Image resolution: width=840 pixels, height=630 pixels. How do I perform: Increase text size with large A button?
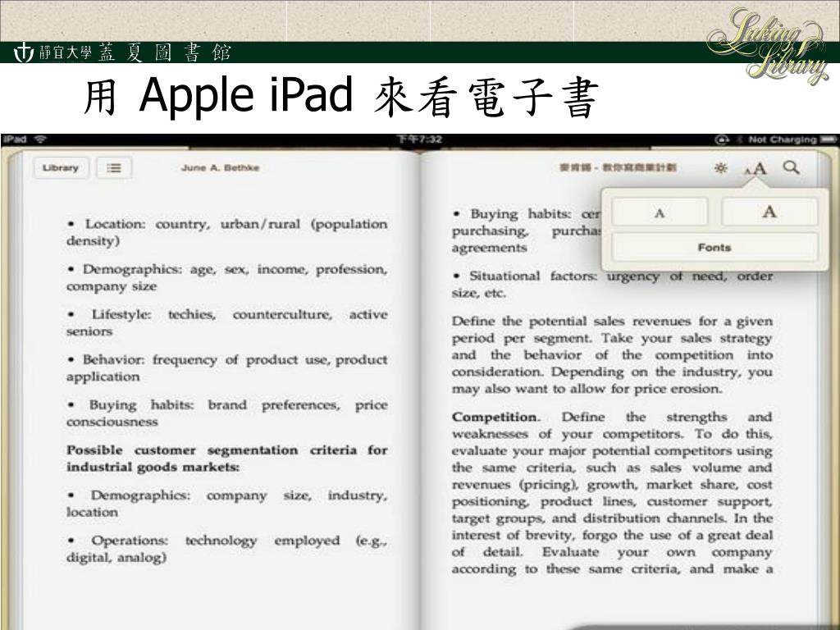point(769,212)
